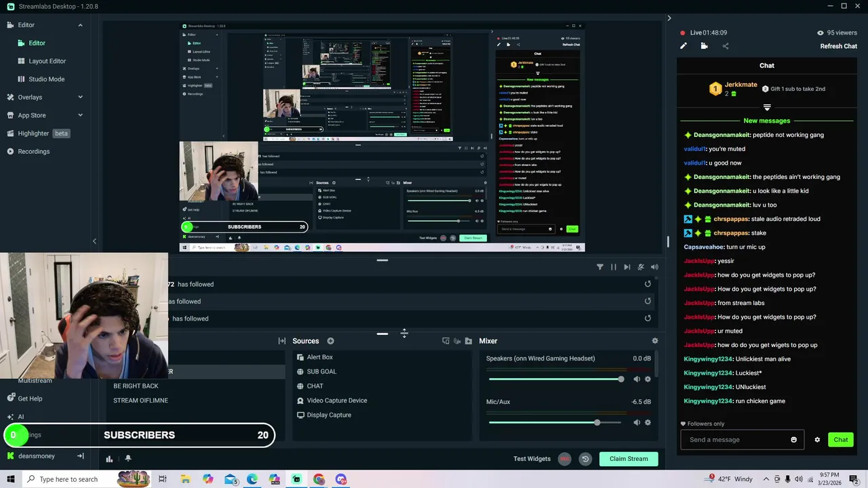Open the AI sidebar item

pyautogui.click(x=16, y=417)
